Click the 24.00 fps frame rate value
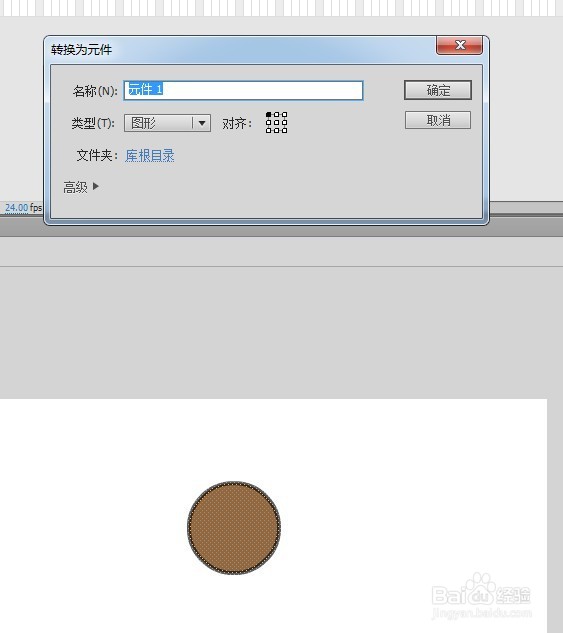Screen dimensions: 563x633 tap(17, 208)
